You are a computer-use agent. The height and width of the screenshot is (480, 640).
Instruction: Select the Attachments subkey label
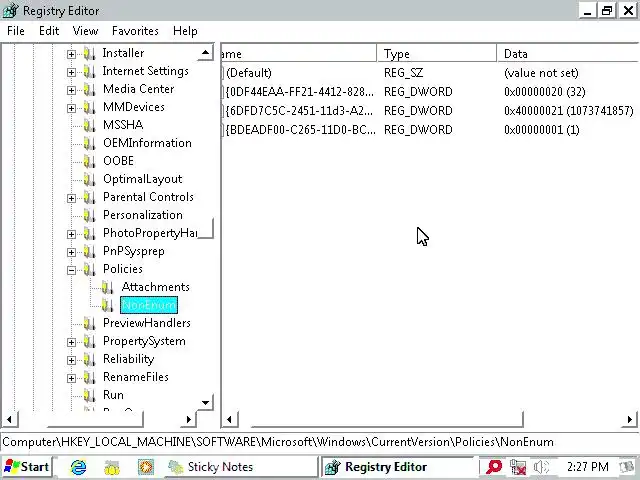156,287
